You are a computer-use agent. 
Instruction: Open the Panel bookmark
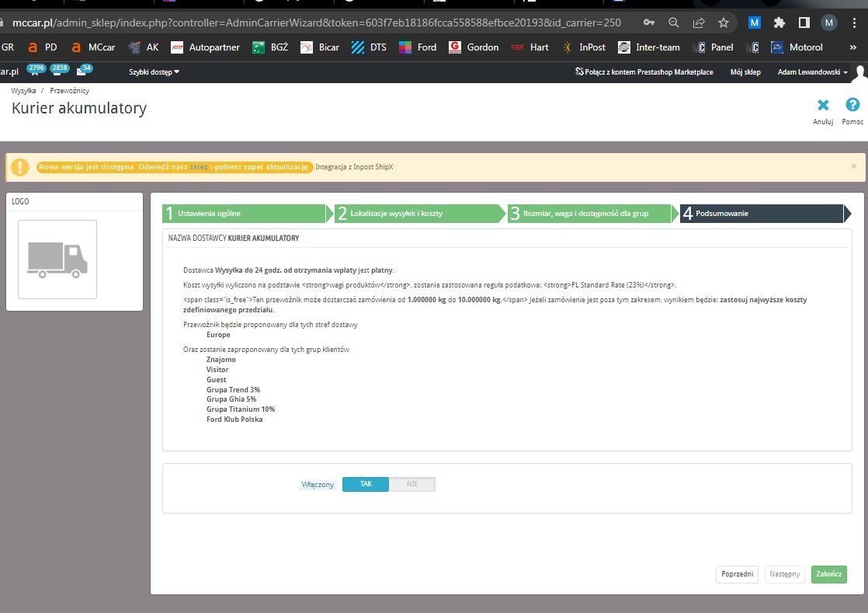click(713, 47)
